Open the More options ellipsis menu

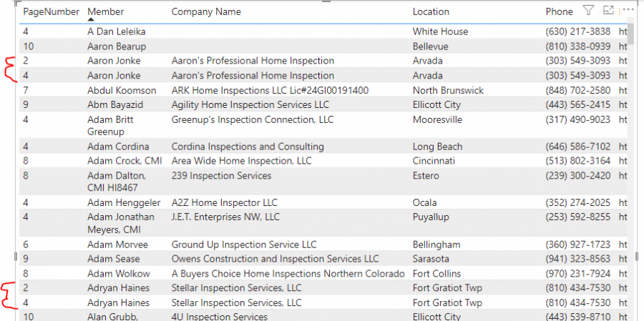point(628,9)
